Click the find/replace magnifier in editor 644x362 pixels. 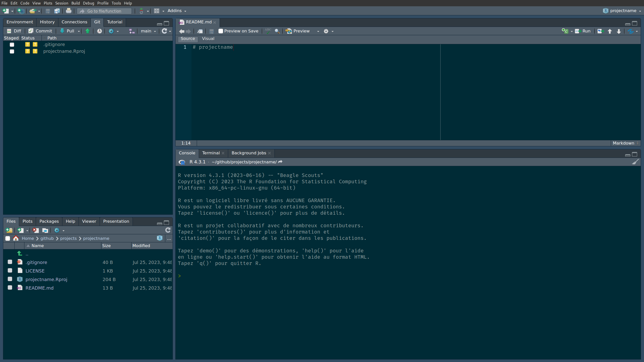coord(277,31)
